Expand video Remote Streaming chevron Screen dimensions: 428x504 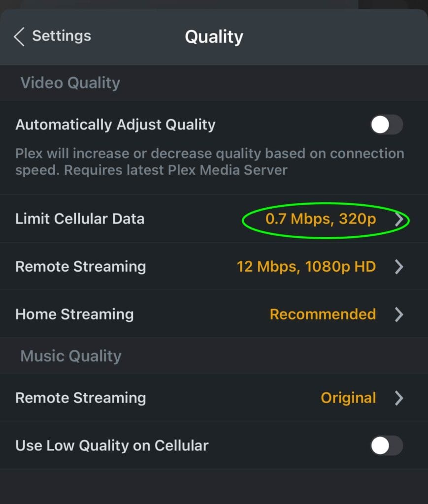point(399,267)
